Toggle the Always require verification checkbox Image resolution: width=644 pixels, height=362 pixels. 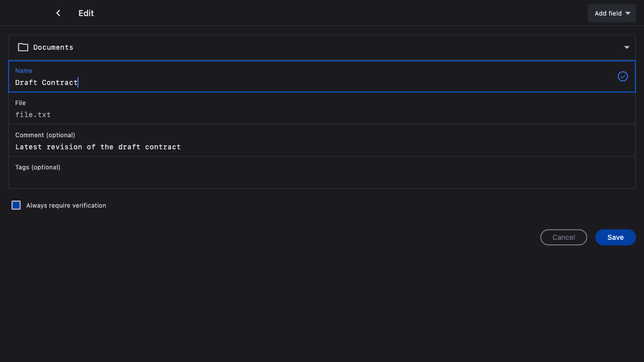pos(16,205)
